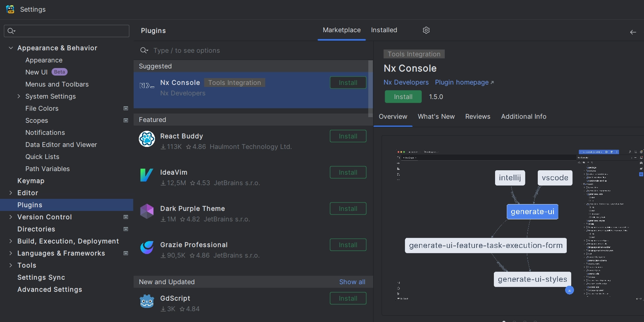The width and height of the screenshot is (644, 322).
Task: Expand the Languages & Frameworks node
Action: point(11,253)
